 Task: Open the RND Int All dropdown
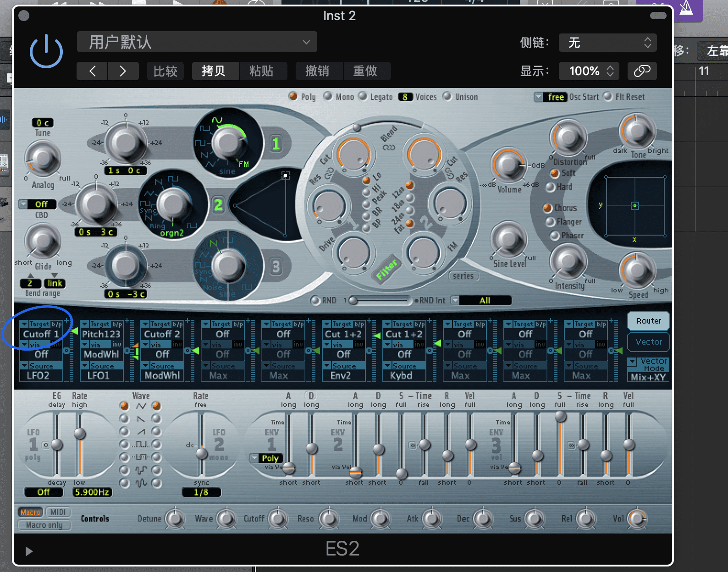tap(481, 301)
